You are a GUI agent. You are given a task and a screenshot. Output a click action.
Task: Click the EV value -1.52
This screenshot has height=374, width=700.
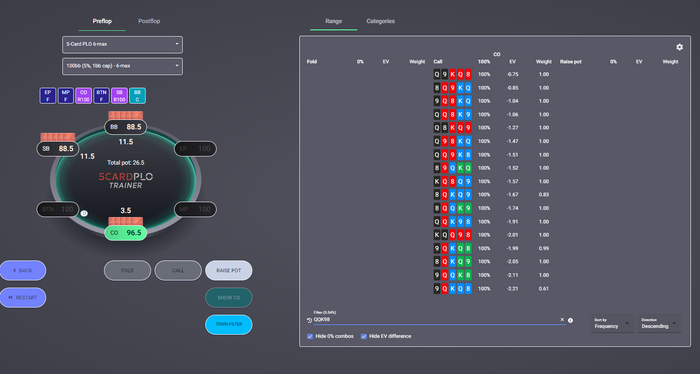pyautogui.click(x=512, y=168)
